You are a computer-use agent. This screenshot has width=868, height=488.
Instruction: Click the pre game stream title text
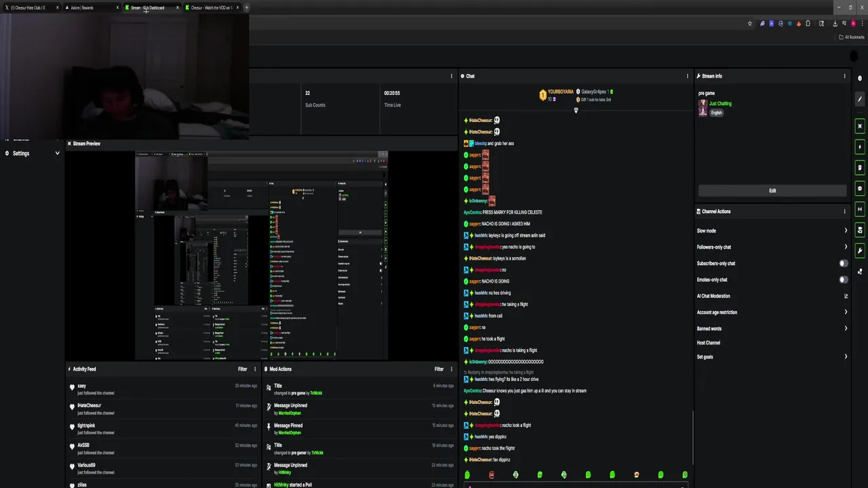pyautogui.click(x=707, y=94)
